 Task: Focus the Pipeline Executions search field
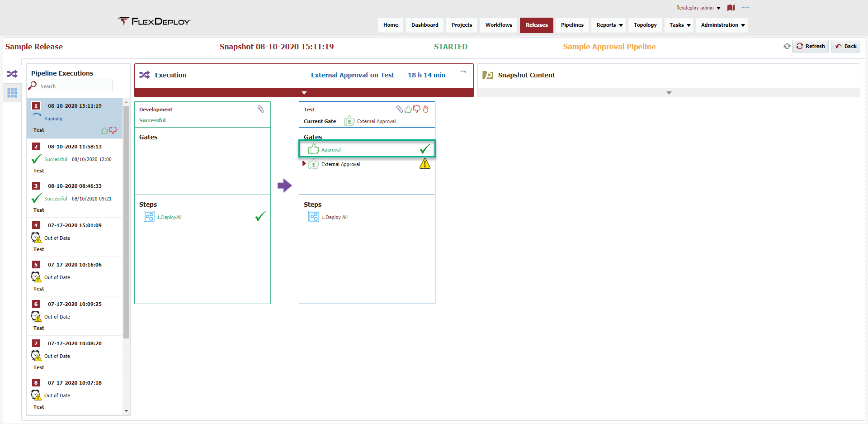click(75, 86)
